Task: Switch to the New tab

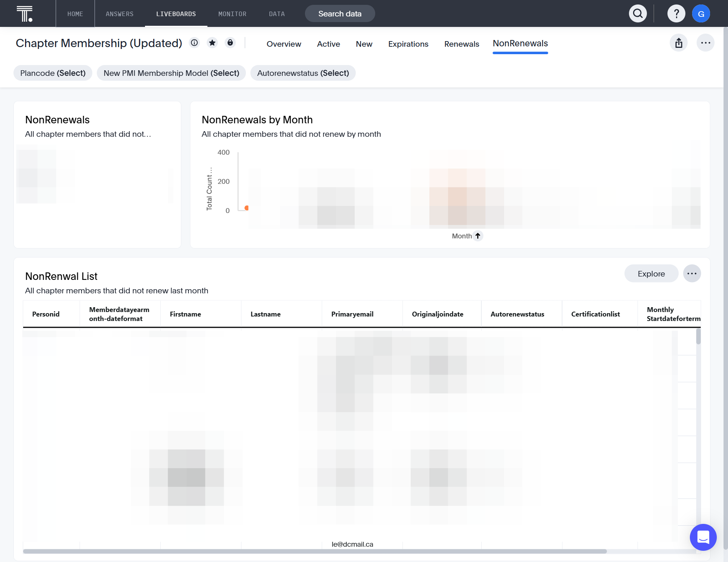Action: pos(364,44)
